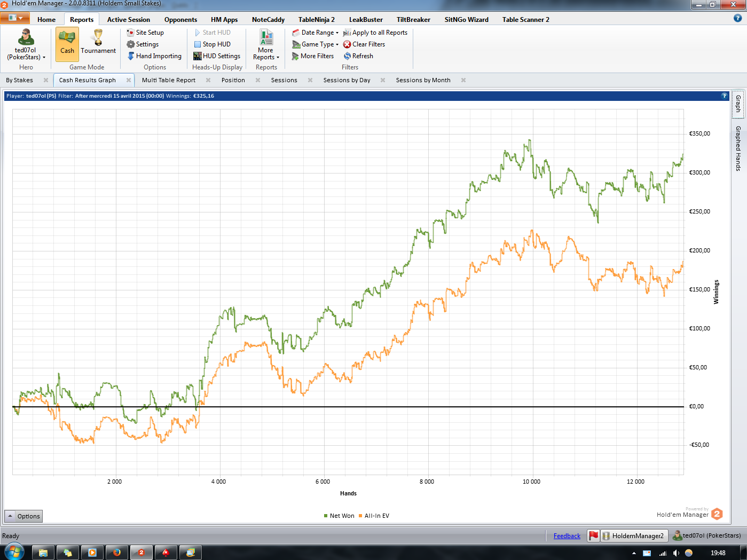Switch to Cash game mode
Viewport: 747px width, 560px height.
tap(67, 45)
